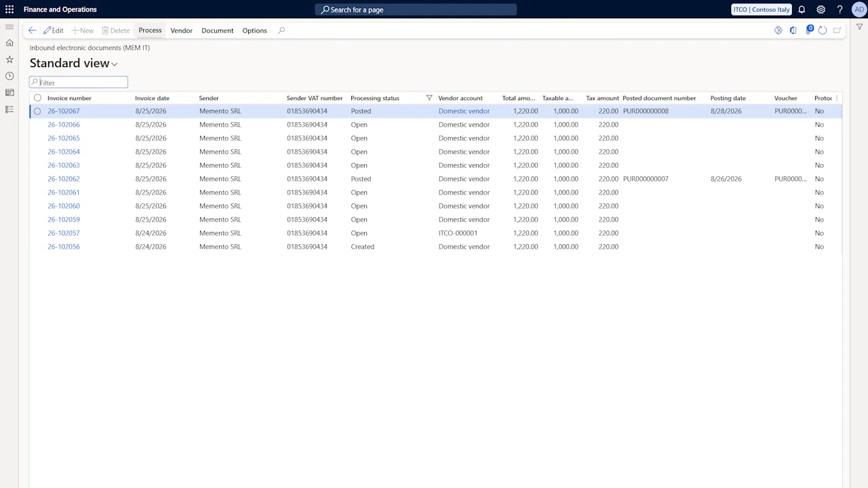Open Favorites star in the sidebar
This screenshot has height=488, width=868.
(9, 60)
